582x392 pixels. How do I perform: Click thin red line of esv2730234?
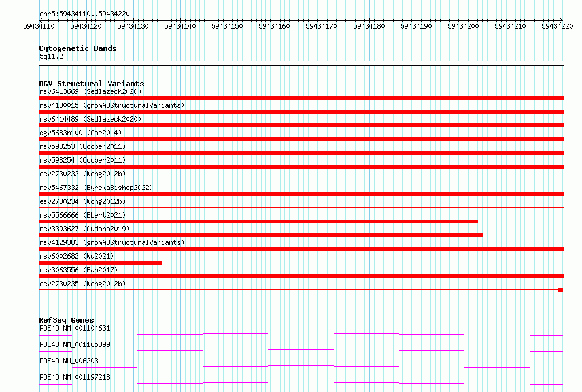tap(301, 208)
